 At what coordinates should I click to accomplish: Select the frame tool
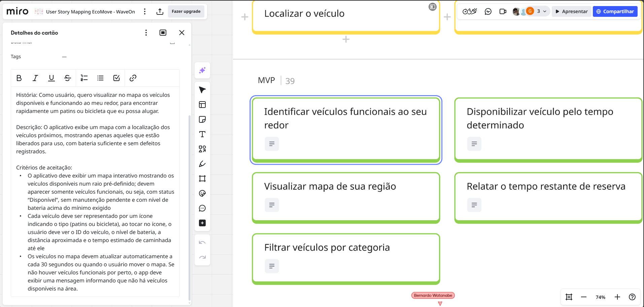(x=202, y=179)
